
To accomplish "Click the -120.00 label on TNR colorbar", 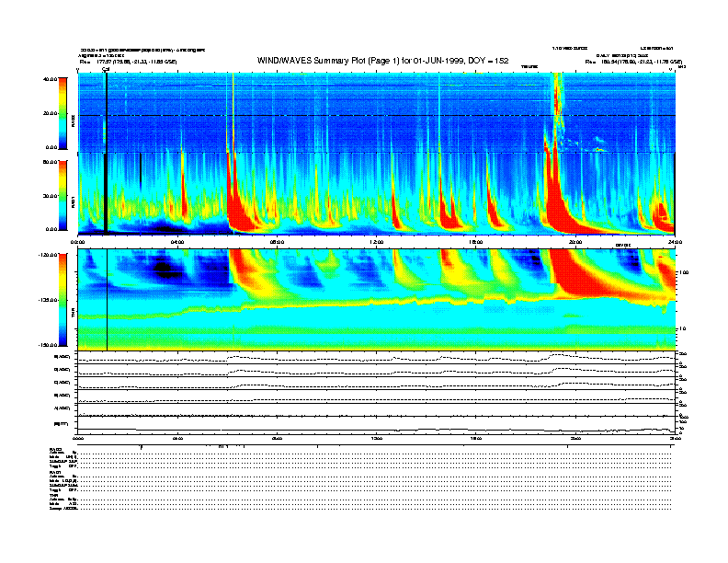I will (48, 255).
